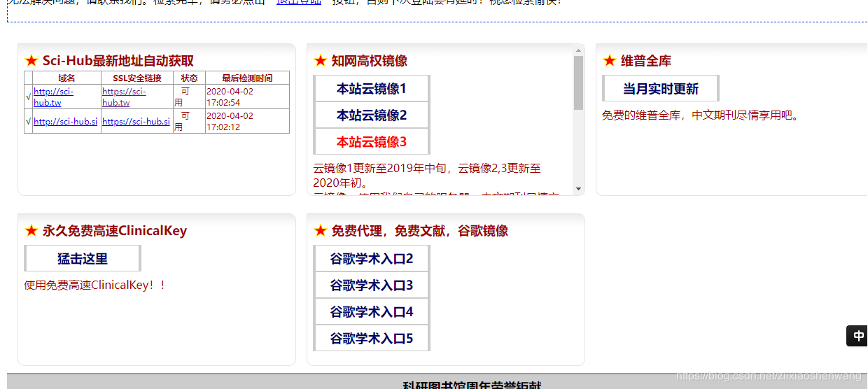Click the star icon beside 维普全库

pyautogui.click(x=610, y=61)
